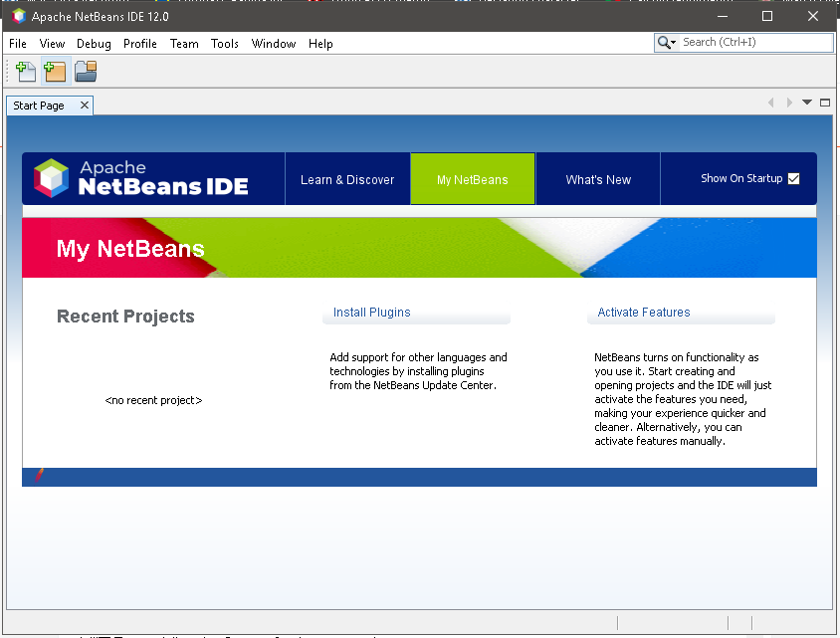Click the New File toolbar icon
Image resolution: width=840 pixels, height=638 pixels.
(26, 72)
